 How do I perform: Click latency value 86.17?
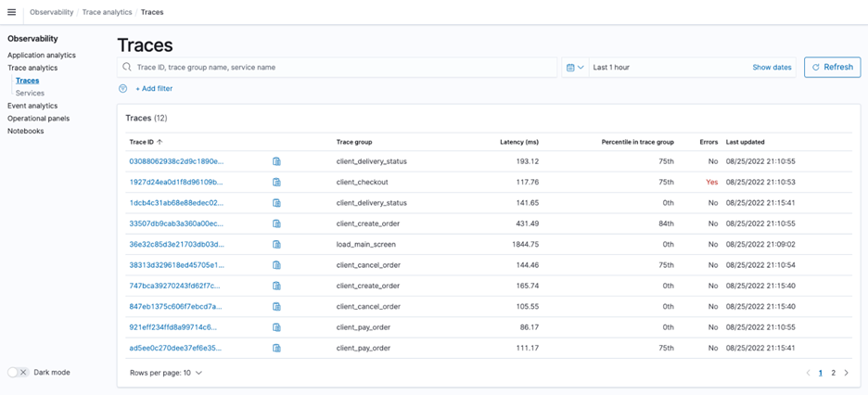529,327
